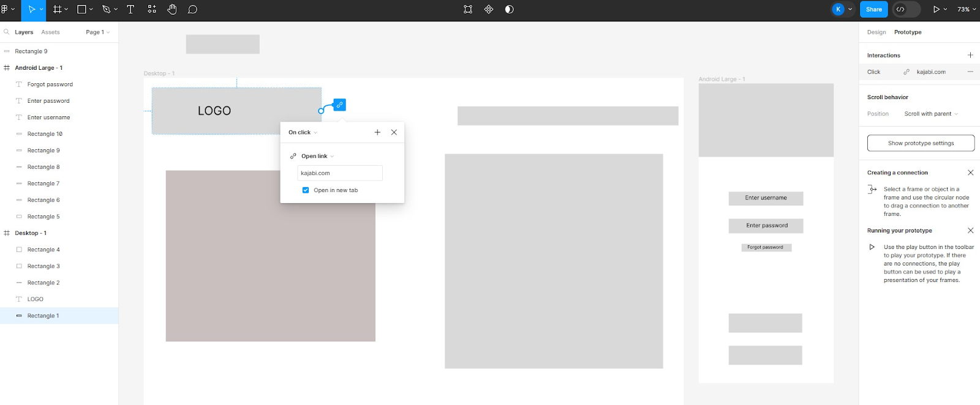This screenshot has height=405, width=980.
Task: Open the user avatar K
Action: tap(838, 9)
